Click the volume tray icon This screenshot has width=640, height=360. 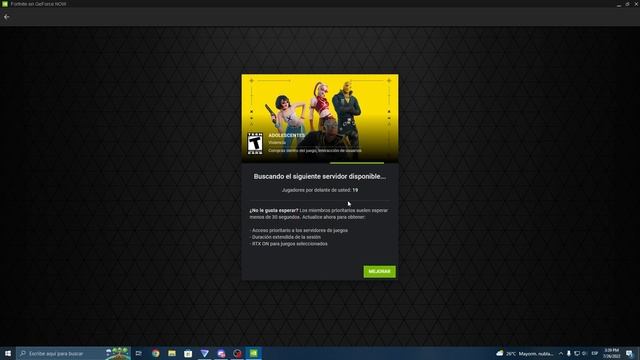tap(584, 353)
